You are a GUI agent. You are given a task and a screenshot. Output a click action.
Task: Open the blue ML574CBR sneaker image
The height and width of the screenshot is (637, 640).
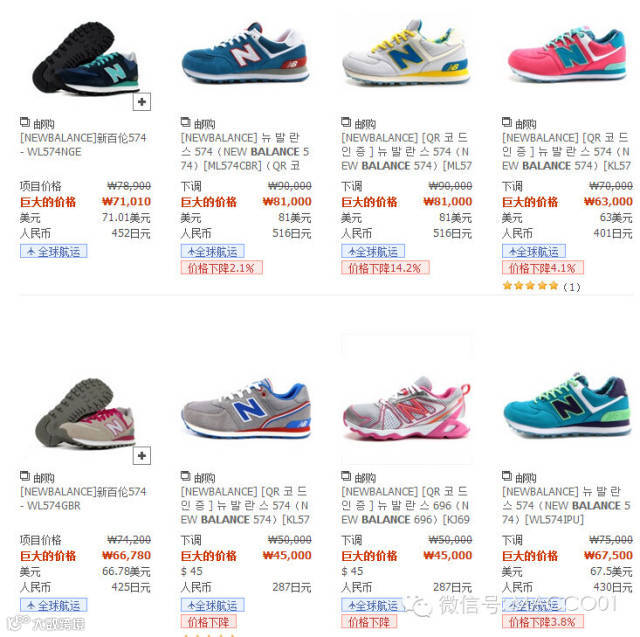coord(245,53)
